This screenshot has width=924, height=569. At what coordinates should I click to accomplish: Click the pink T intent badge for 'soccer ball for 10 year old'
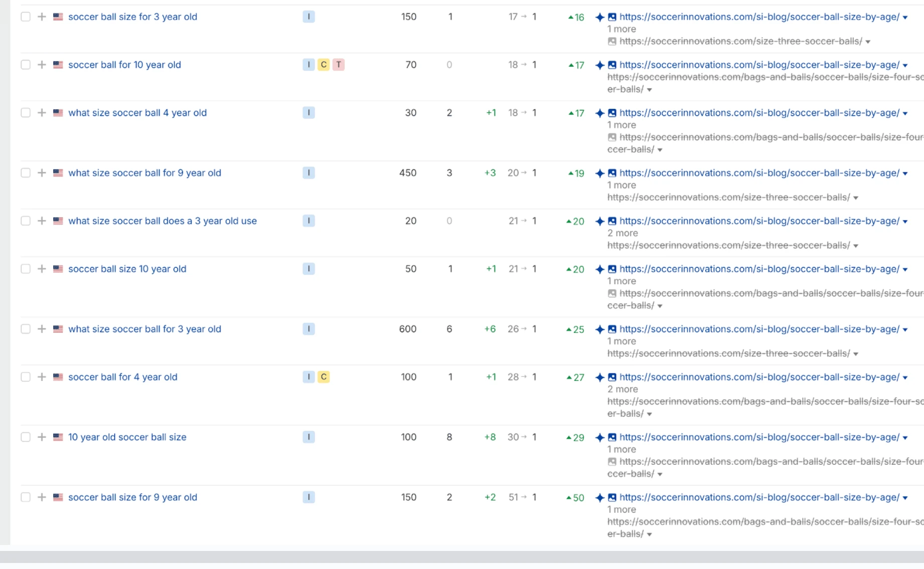[339, 65]
